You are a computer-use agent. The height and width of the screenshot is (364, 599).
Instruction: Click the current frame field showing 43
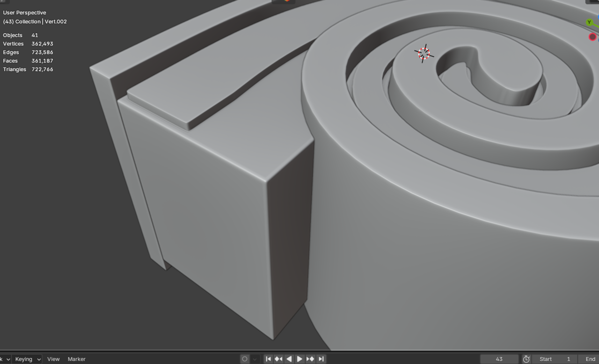pos(499,359)
